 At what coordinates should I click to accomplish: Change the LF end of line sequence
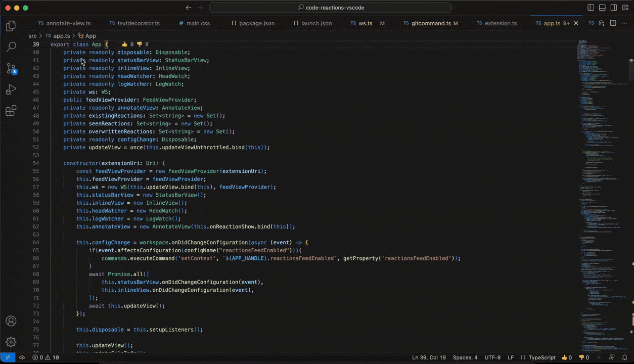[x=511, y=357]
